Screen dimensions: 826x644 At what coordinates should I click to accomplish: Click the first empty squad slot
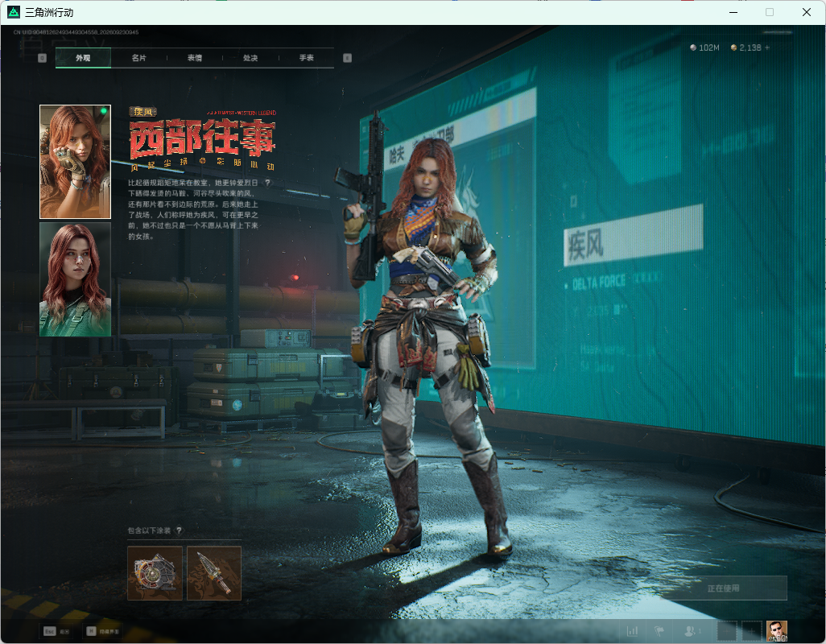(x=727, y=630)
